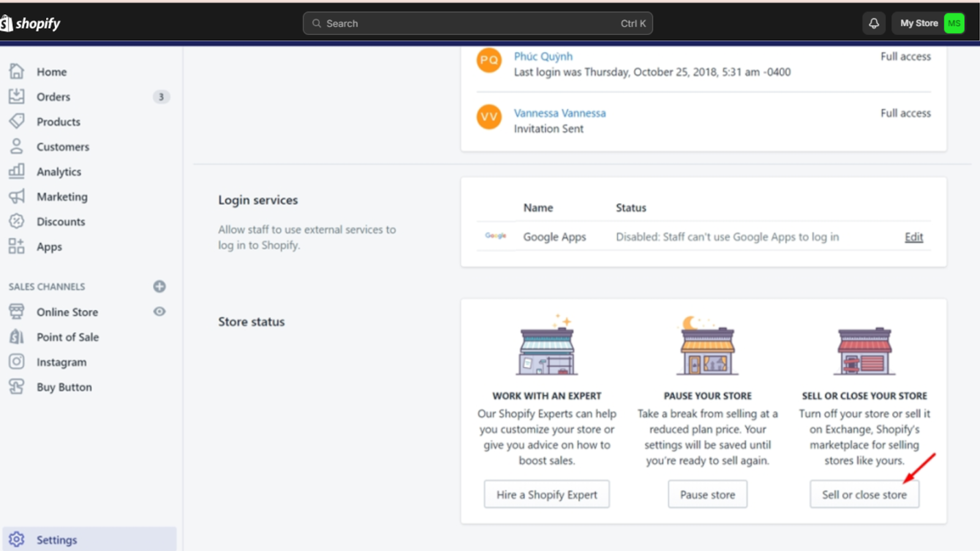Click Full access beside Phúc Quỳnh

pos(905,56)
